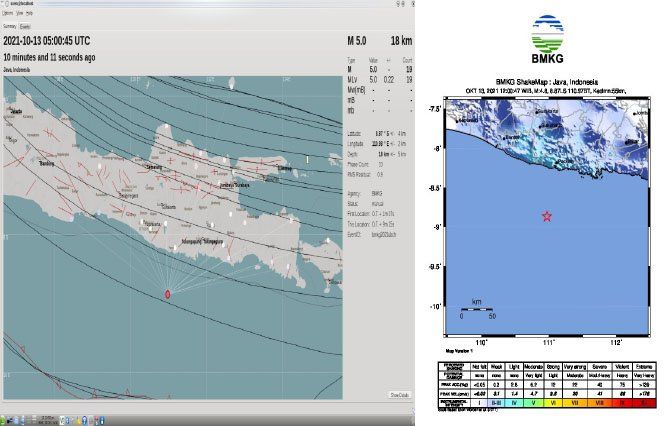Select the MLv magnitude row
The height and width of the screenshot is (426, 672).
pyautogui.click(x=350, y=79)
